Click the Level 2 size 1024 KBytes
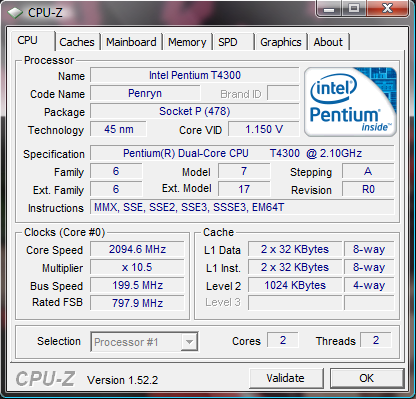Image resolution: width=416 pixels, height=399 pixels. point(295,285)
